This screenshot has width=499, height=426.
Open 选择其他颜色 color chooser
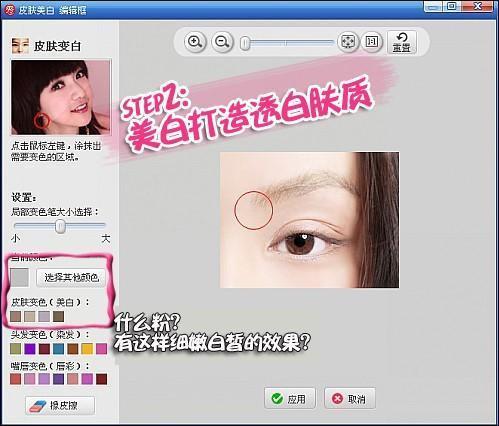coord(71,277)
